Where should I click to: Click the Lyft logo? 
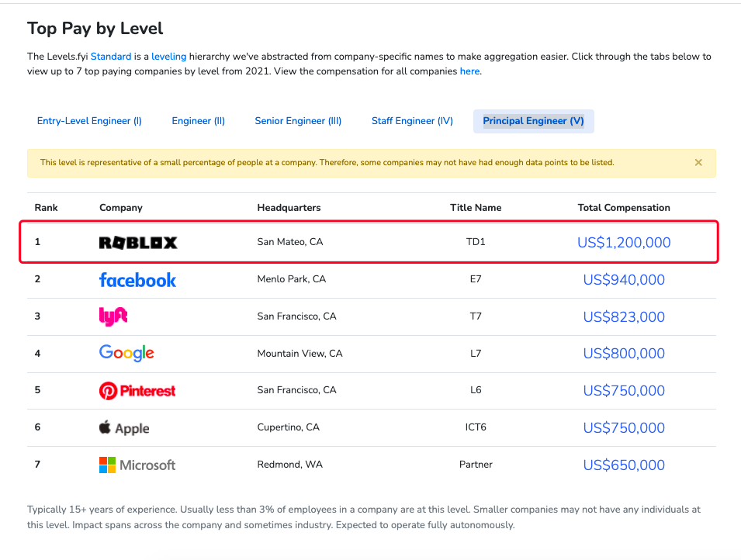coord(113,316)
